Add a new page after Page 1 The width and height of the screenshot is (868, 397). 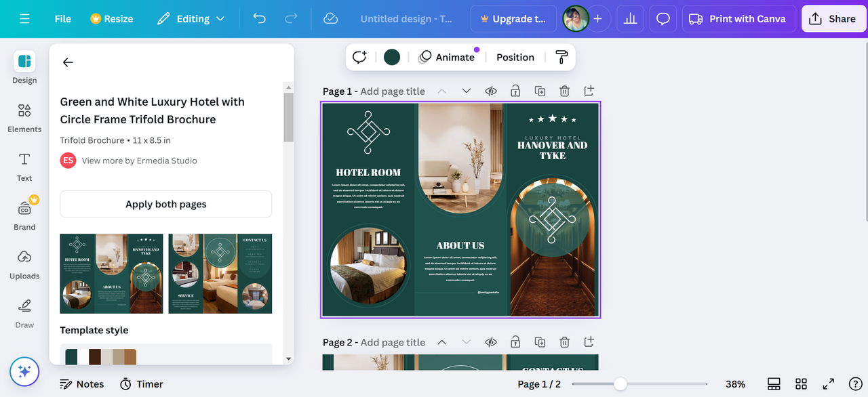tap(589, 91)
